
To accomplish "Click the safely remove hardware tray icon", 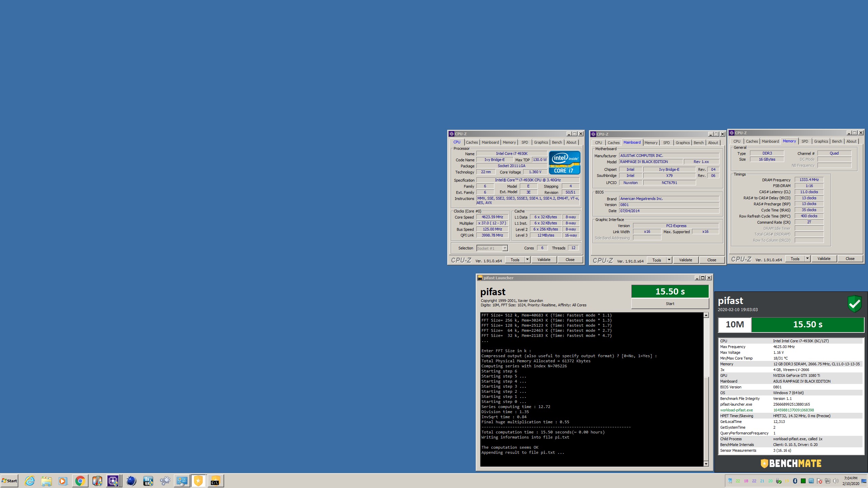I will tap(779, 481).
